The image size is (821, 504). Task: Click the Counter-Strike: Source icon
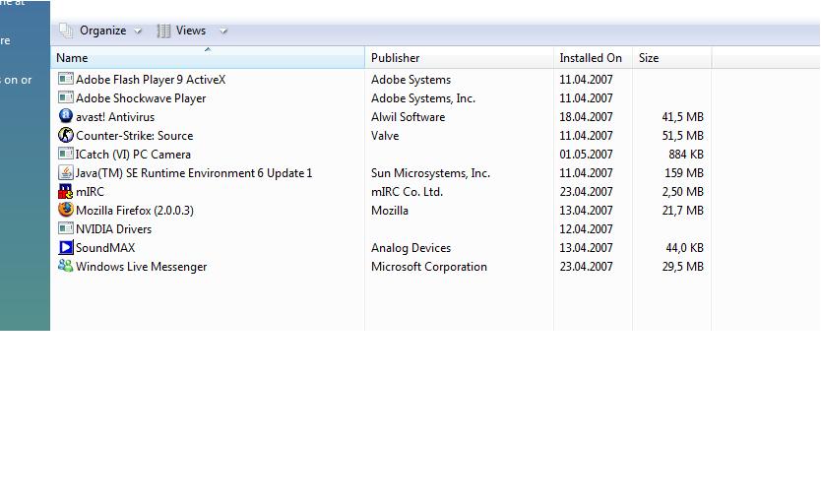[65, 135]
